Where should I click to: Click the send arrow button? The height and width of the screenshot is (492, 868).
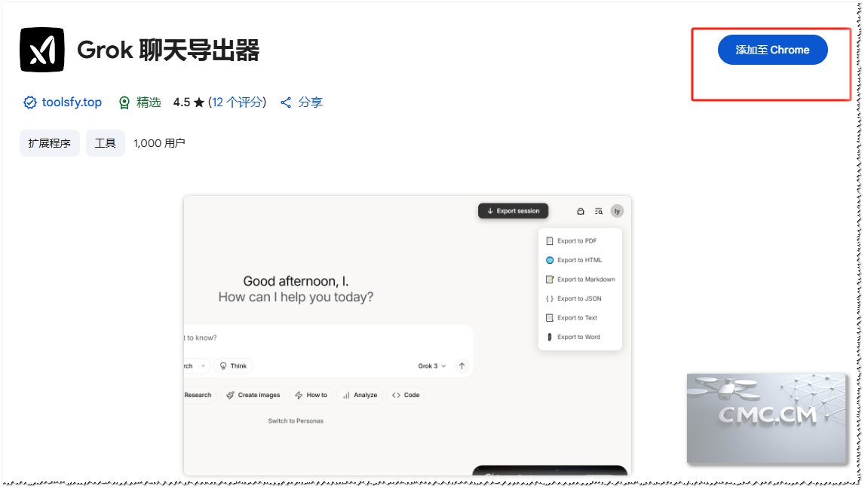462,366
